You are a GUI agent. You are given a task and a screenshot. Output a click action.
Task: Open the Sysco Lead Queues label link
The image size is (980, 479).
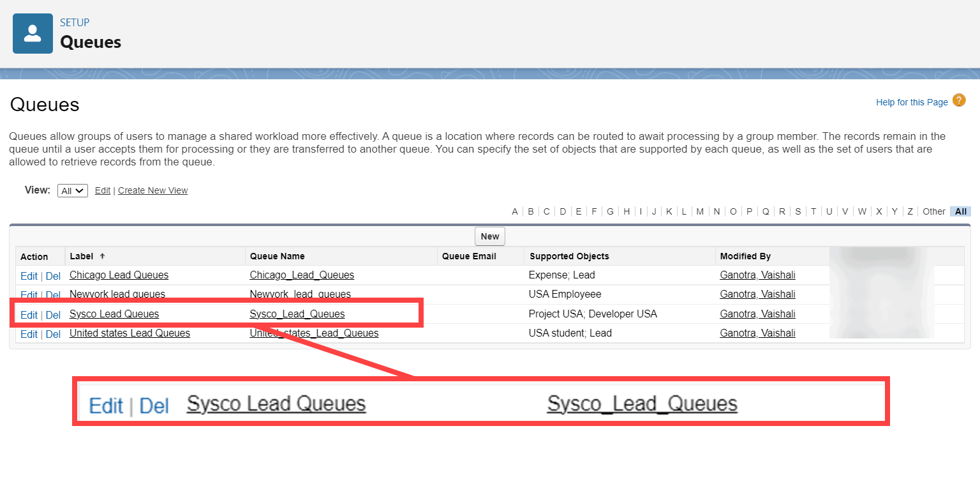tap(114, 314)
